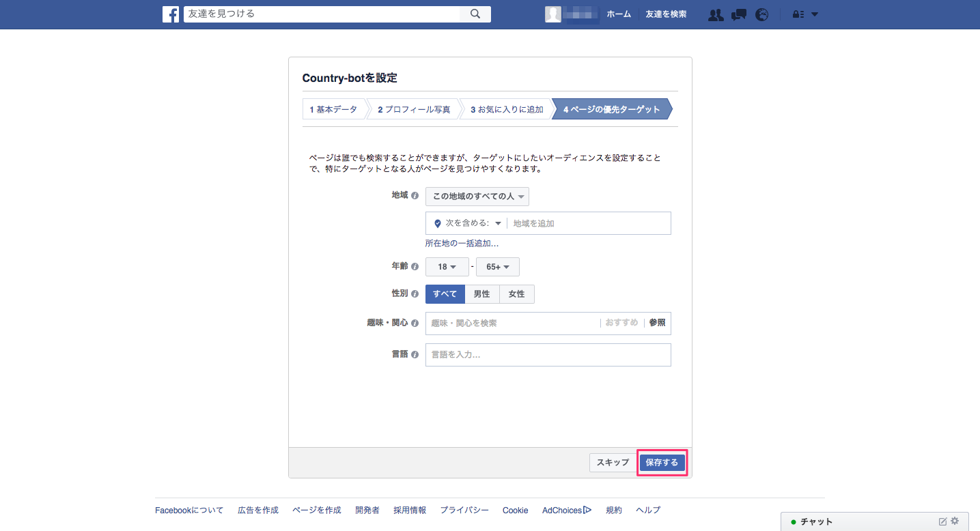Open the messages icon

point(739,14)
